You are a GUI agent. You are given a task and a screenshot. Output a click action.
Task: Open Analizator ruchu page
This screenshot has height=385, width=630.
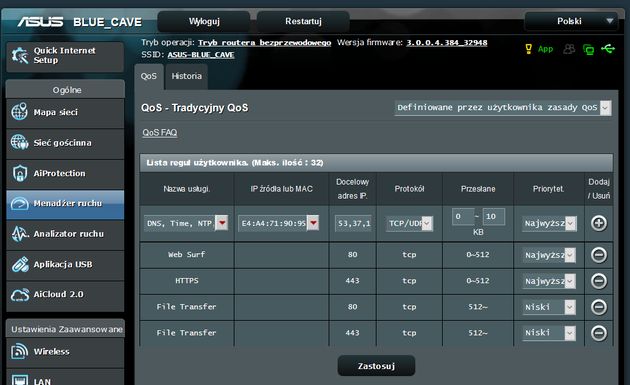[x=65, y=234]
